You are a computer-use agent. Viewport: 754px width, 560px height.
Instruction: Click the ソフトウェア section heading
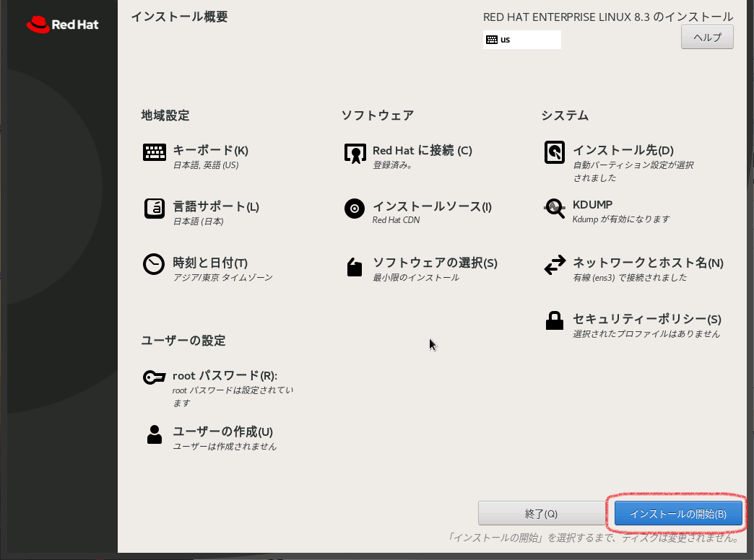click(x=378, y=115)
